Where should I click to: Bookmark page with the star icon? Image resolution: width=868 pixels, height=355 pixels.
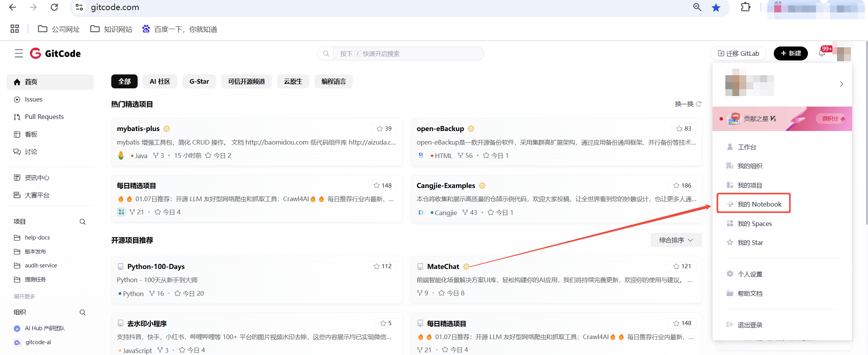(x=716, y=7)
